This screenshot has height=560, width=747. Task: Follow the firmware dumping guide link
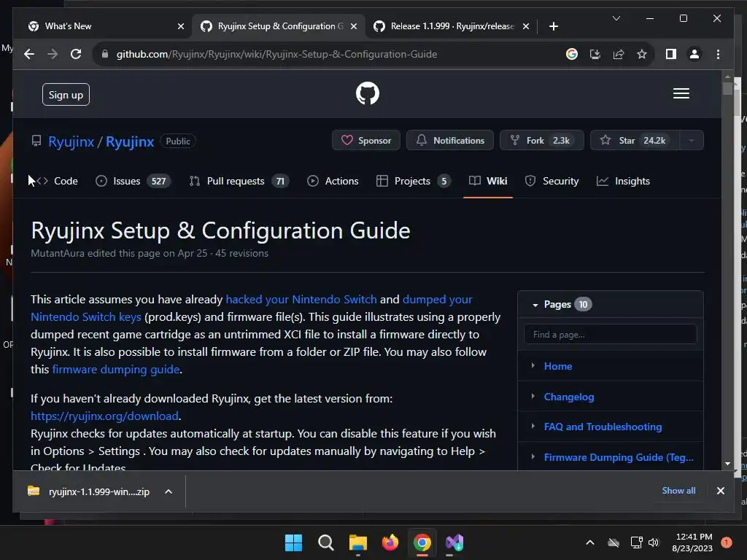point(116,369)
